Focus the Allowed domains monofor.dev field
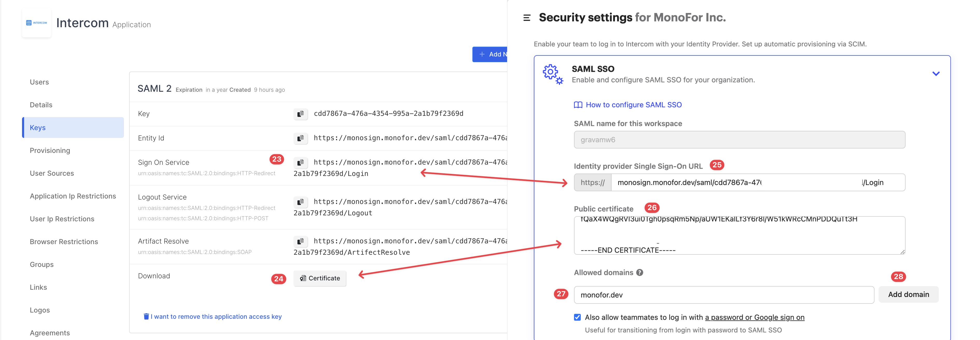Viewport: 980px width, 340px height. (x=723, y=295)
